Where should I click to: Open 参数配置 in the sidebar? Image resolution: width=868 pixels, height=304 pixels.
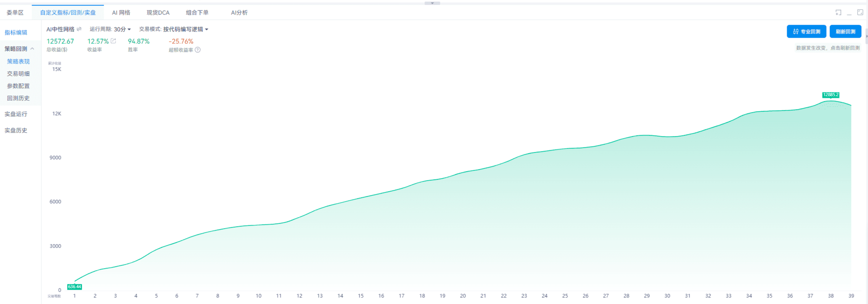pos(18,86)
